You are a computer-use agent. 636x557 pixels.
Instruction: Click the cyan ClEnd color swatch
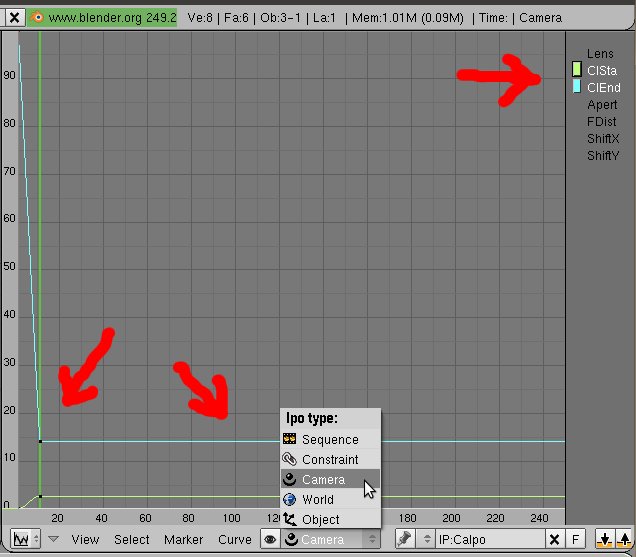point(576,86)
